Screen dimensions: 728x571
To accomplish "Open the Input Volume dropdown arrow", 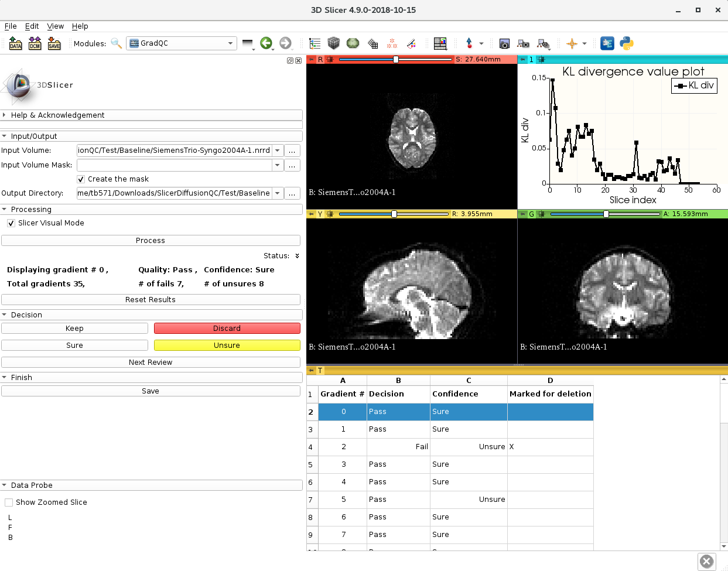I will [x=278, y=151].
